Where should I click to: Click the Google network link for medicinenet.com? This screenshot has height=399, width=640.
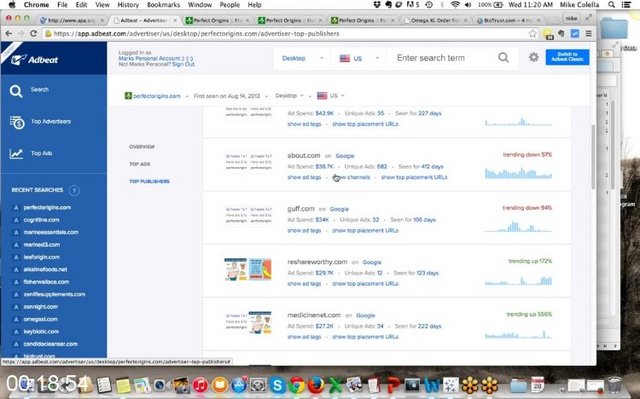[365, 315]
